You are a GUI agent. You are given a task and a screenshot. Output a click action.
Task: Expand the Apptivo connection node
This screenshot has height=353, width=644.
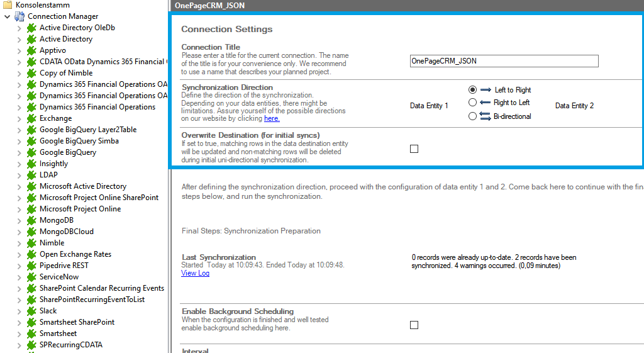coord(19,50)
